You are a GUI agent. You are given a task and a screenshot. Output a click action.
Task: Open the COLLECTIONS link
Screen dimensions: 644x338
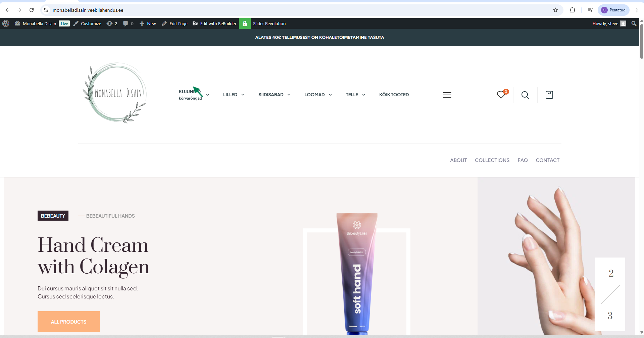(492, 160)
